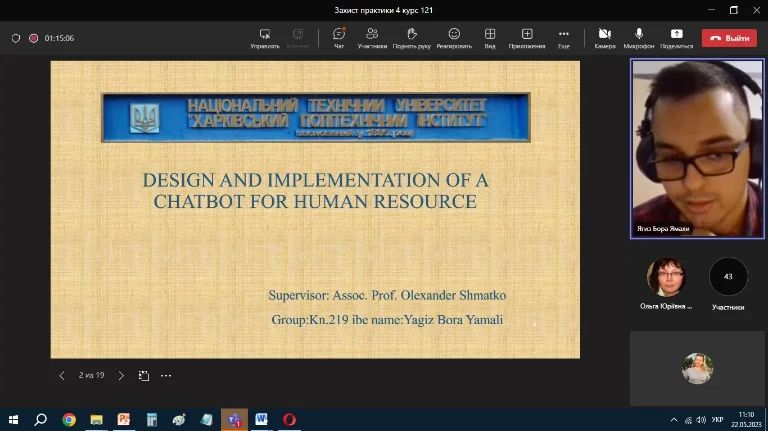Go to the previous slide

click(62, 376)
